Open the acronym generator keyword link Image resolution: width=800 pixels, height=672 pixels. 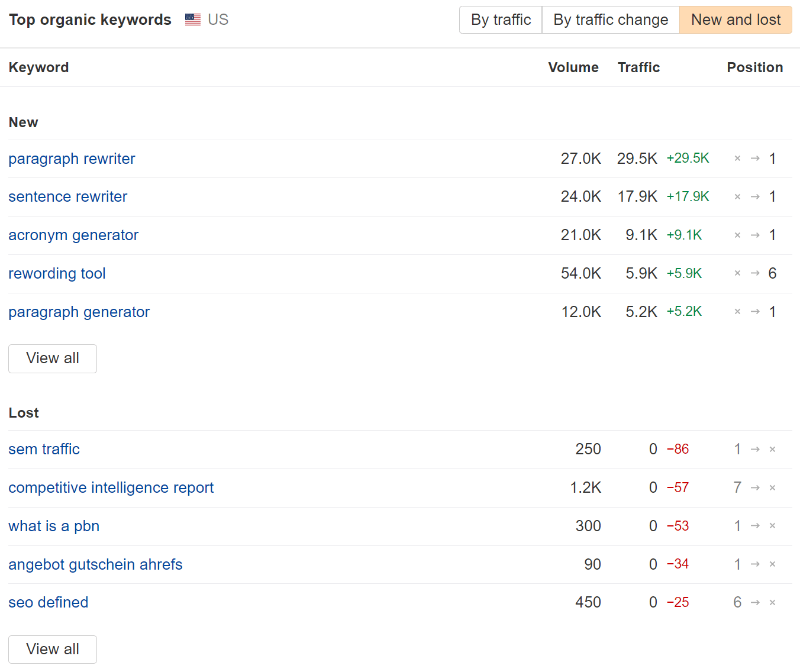(73, 235)
